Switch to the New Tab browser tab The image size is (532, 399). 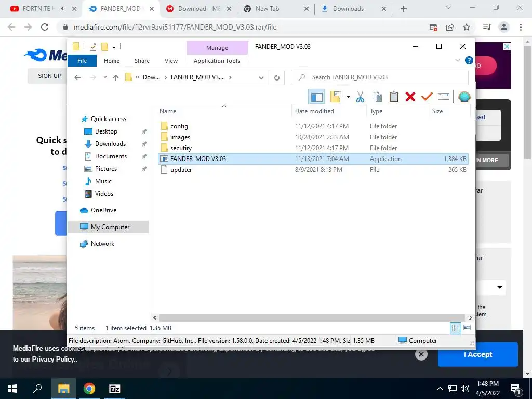click(x=276, y=9)
